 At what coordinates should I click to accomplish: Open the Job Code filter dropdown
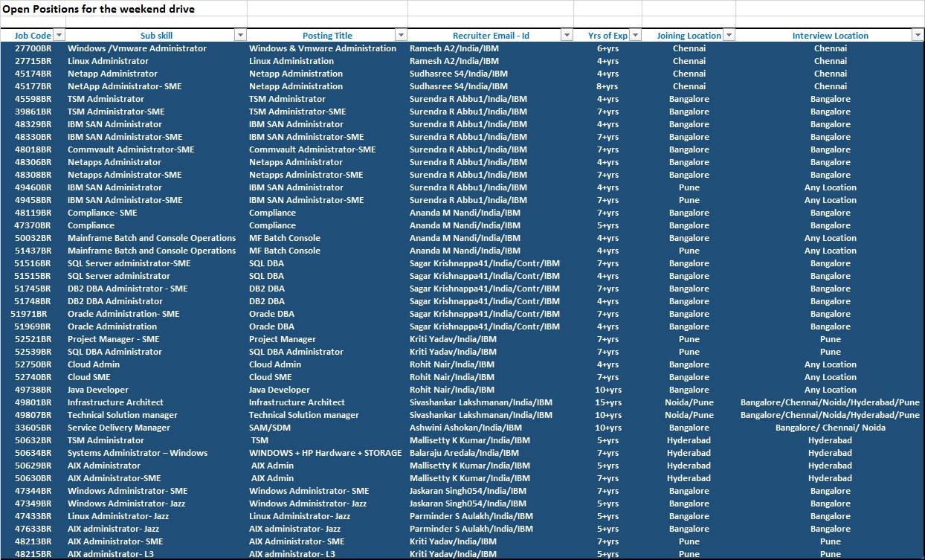[x=59, y=35]
